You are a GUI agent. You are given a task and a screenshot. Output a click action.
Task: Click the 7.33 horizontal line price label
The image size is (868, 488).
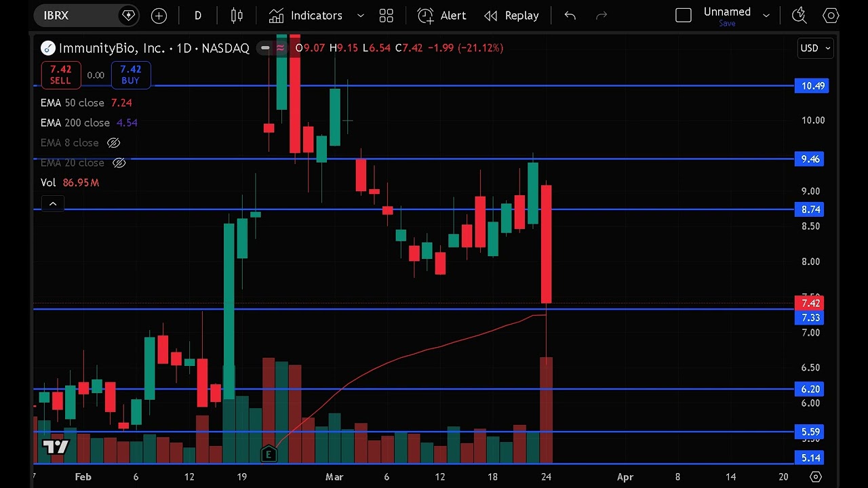(810, 317)
